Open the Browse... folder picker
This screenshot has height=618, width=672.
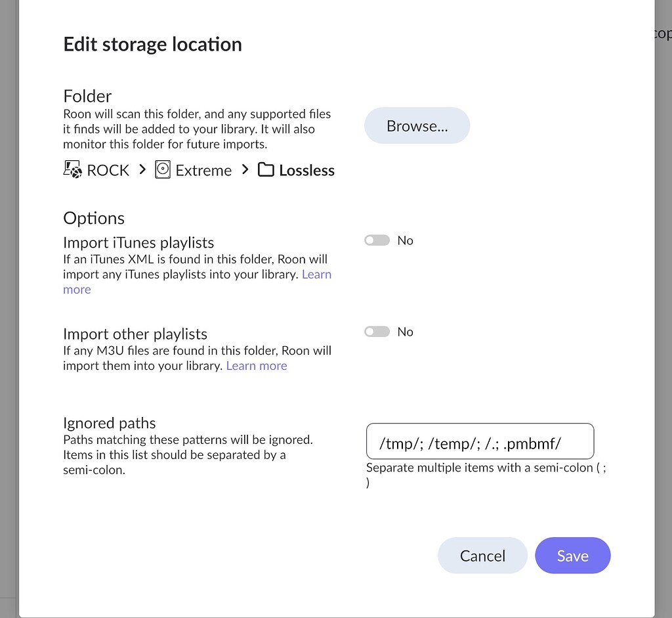click(x=417, y=125)
